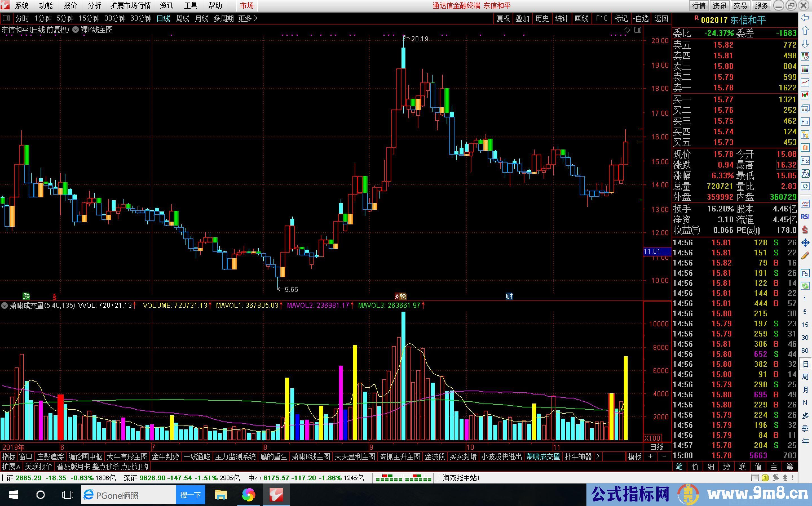Click the F10 company info sidebar icon

[805, 122]
